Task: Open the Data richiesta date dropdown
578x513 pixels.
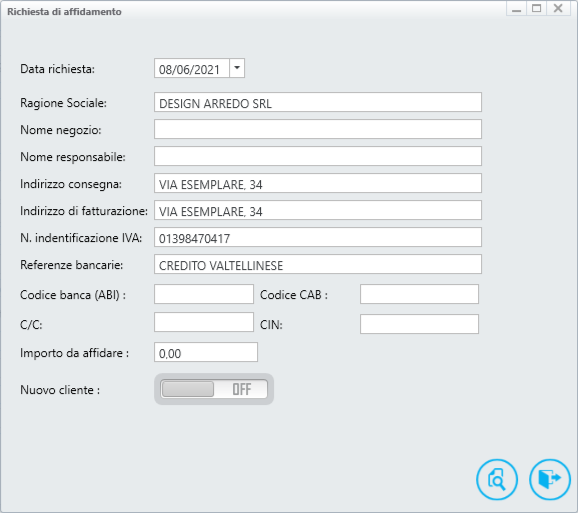Action: (237, 68)
